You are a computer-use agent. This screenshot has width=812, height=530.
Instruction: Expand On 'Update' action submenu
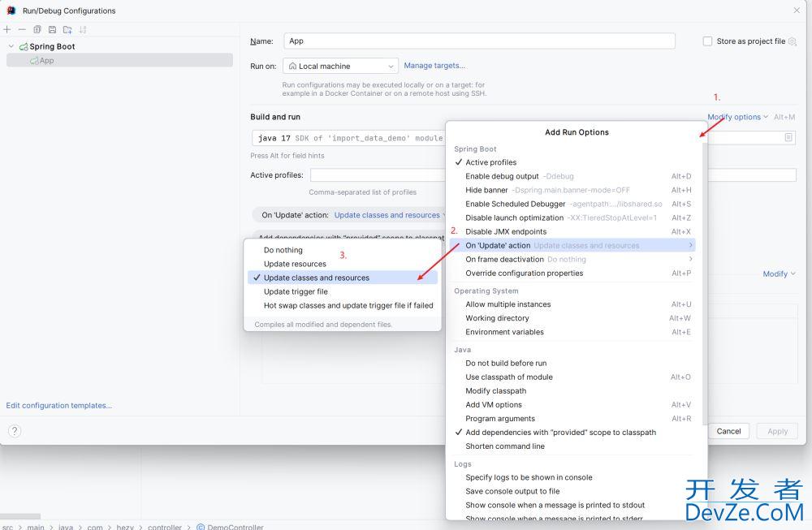pyautogui.click(x=572, y=245)
